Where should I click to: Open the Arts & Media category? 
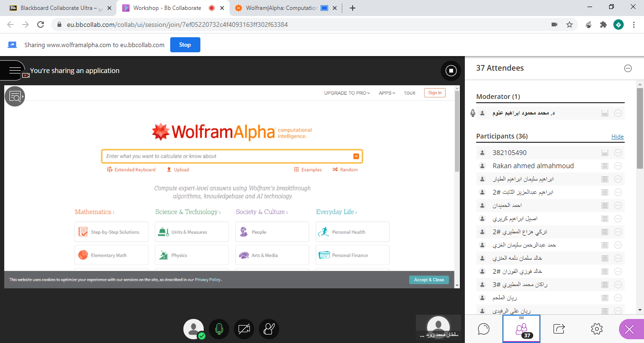(x=272, y=255)
